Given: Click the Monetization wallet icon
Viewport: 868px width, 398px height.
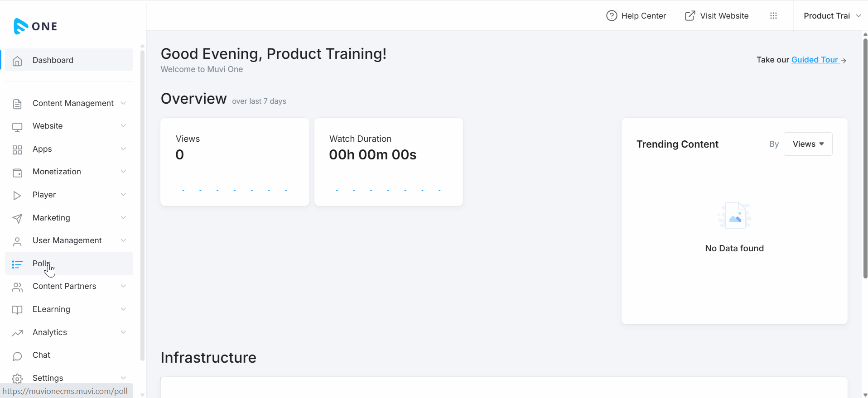Looking at the screenshot, I should tap(17, 173).
